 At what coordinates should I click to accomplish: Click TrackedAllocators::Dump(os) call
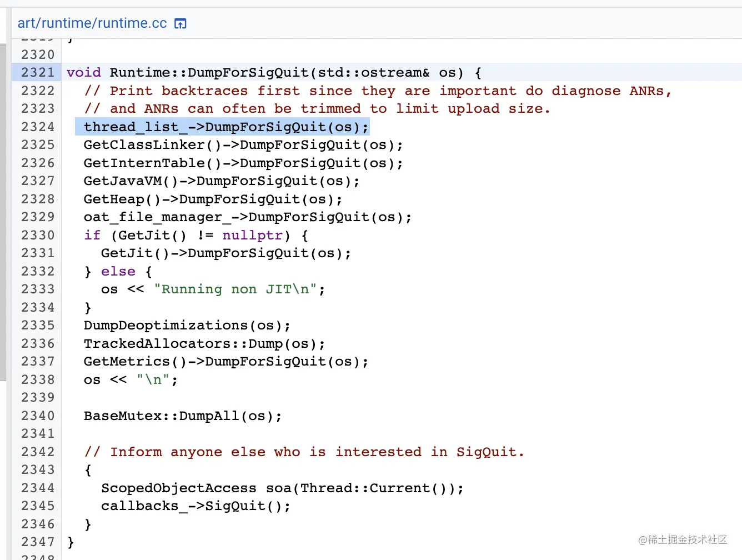[204, 343]
